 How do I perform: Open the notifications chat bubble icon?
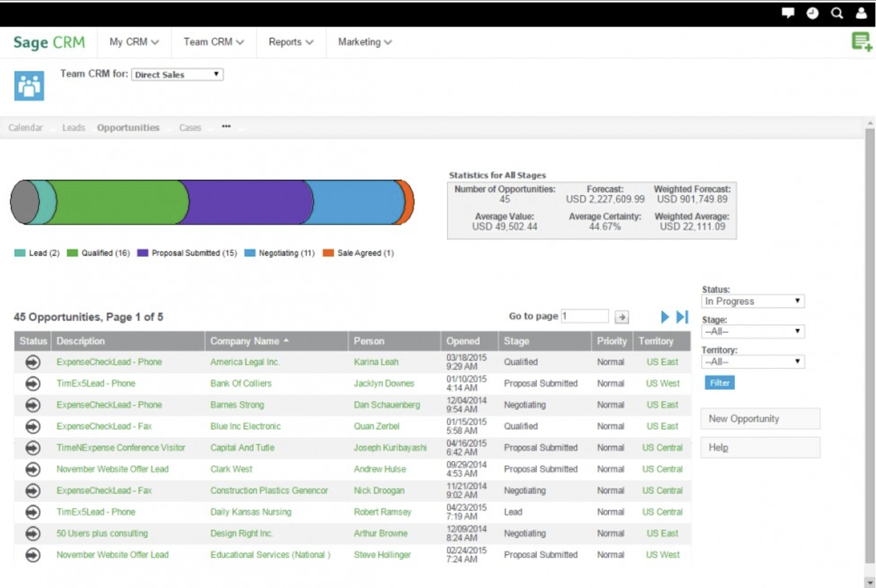[788, 13]
